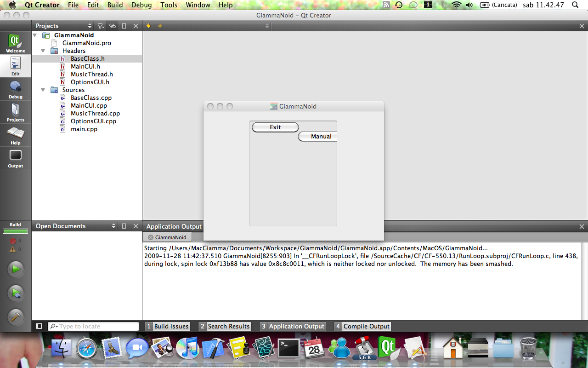Open the Output mode in sidebar
588x368 pixels.
pyautogui.click(x=16, y=158)
